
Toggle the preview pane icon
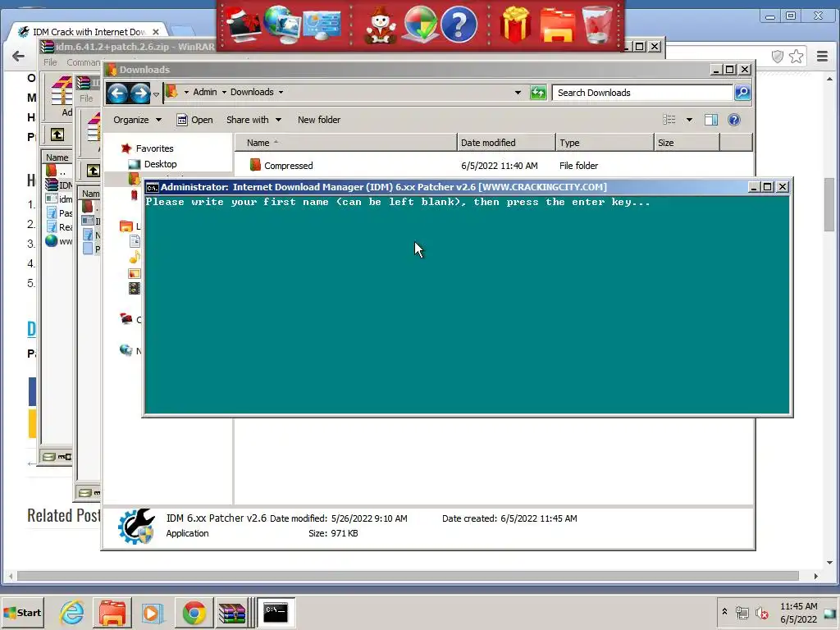(711, 120)
